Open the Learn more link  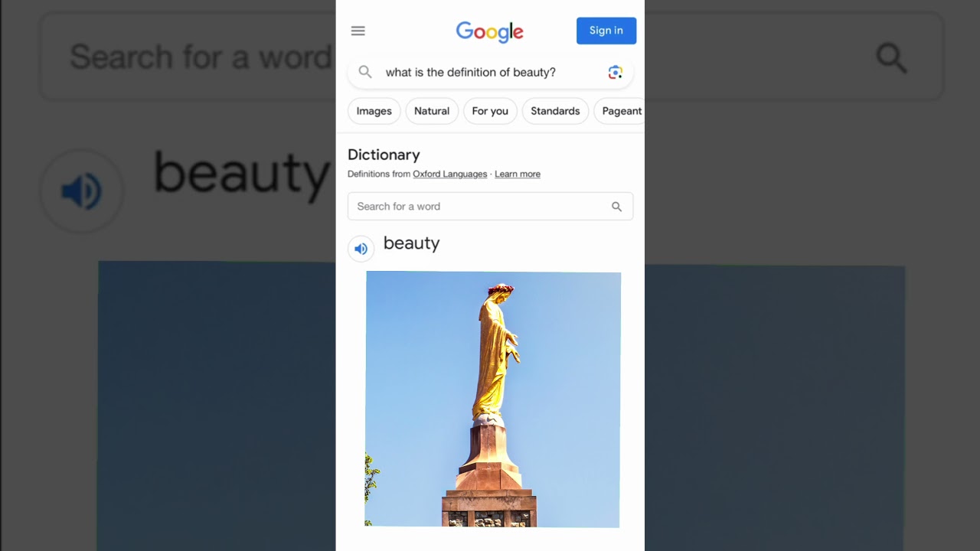coord(518,174)
